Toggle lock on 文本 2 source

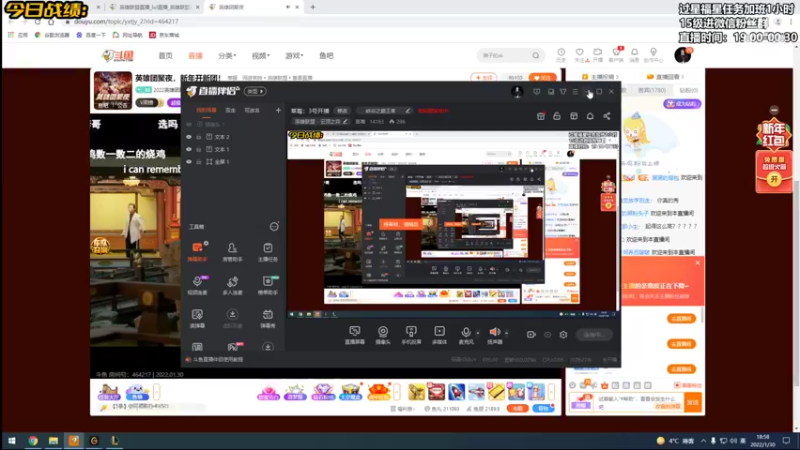[x=198, y=137]
